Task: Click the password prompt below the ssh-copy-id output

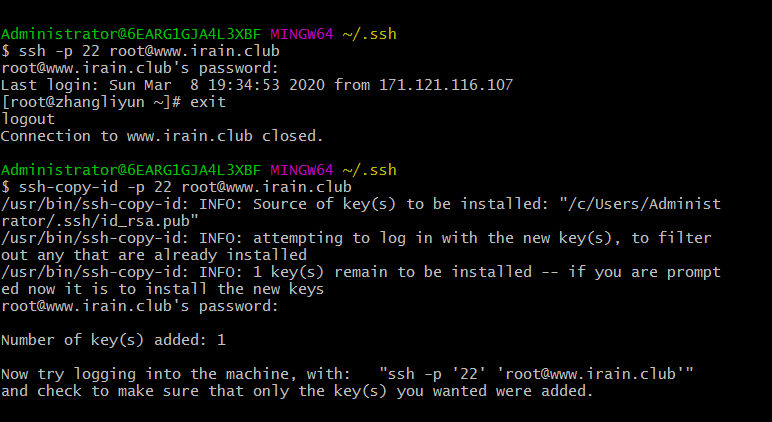Action: pyautogui.click(x=140, y=306)
